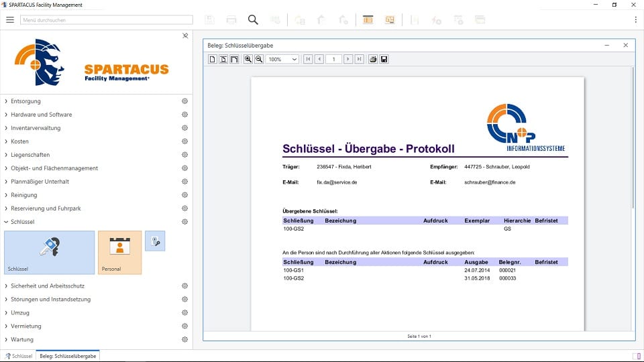Viewport: 644px width, 362px height.
Task: Go to the next report page
Action: [347, 59]
